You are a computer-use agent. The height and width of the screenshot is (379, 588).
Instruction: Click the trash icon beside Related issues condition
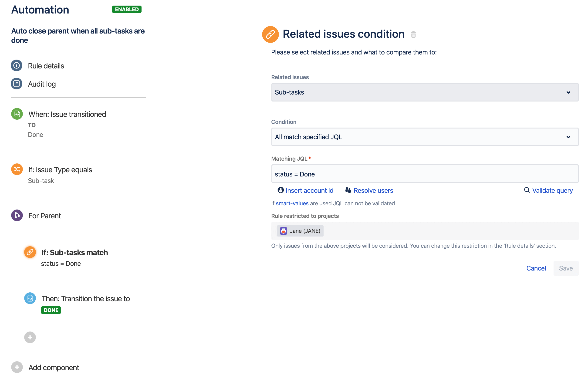pos(413,34)
